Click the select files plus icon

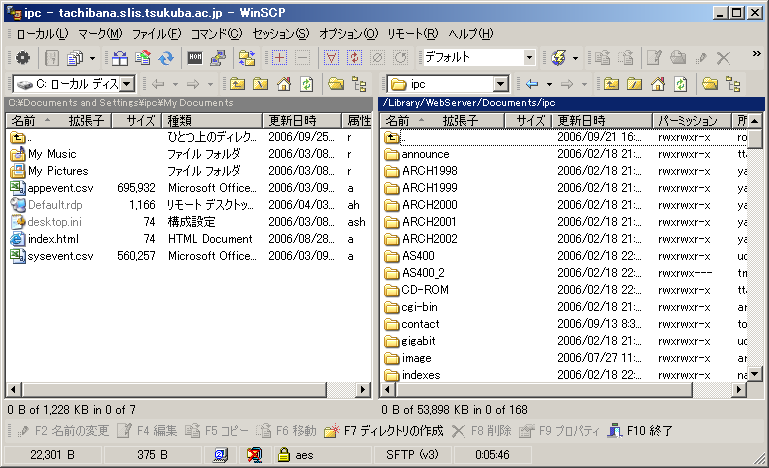[279, 58]
